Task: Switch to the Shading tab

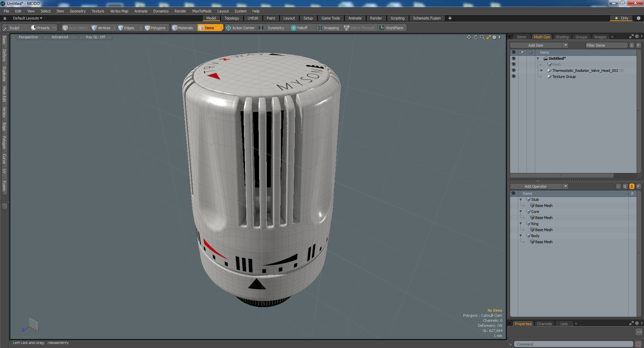Action: click(x=562, y=37)
